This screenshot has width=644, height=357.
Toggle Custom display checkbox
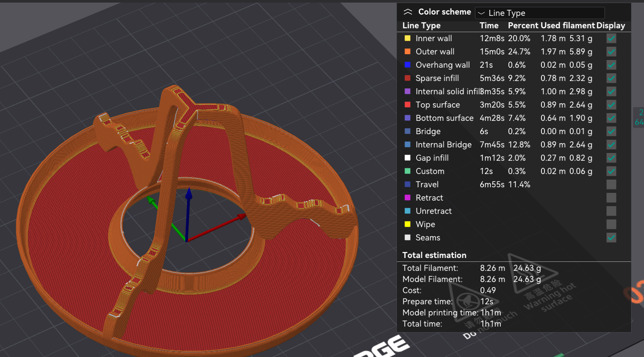611,171
